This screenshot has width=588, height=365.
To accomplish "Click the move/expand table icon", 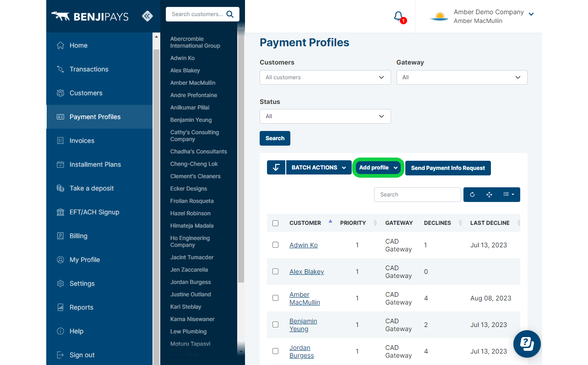I will click(489, 195).
